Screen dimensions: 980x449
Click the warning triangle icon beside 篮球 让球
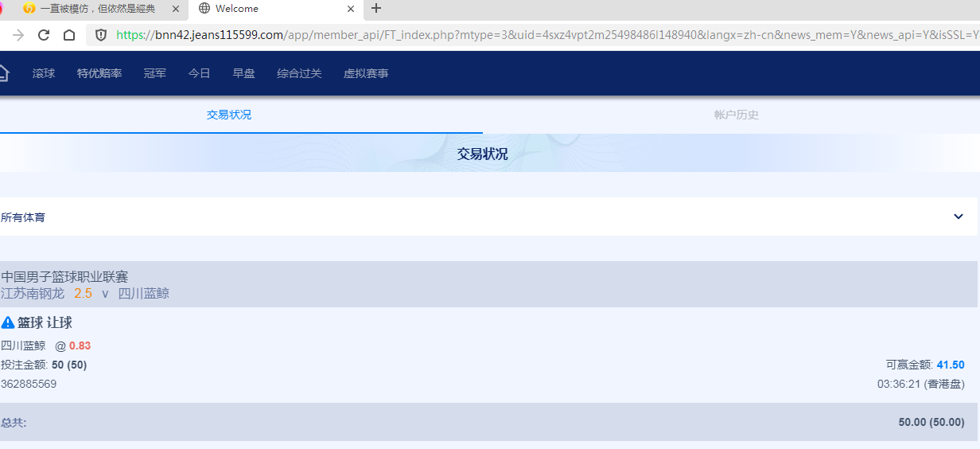click(x=8, y=322)
